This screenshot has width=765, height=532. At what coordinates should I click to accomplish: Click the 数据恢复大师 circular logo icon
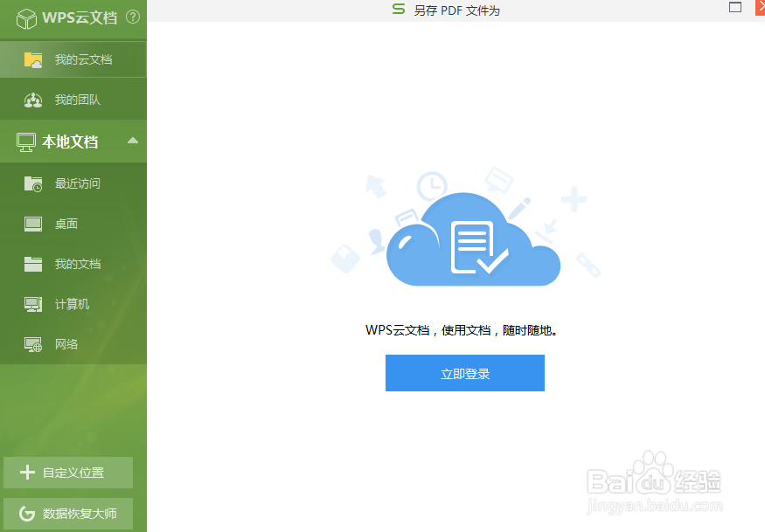point(27,514)
